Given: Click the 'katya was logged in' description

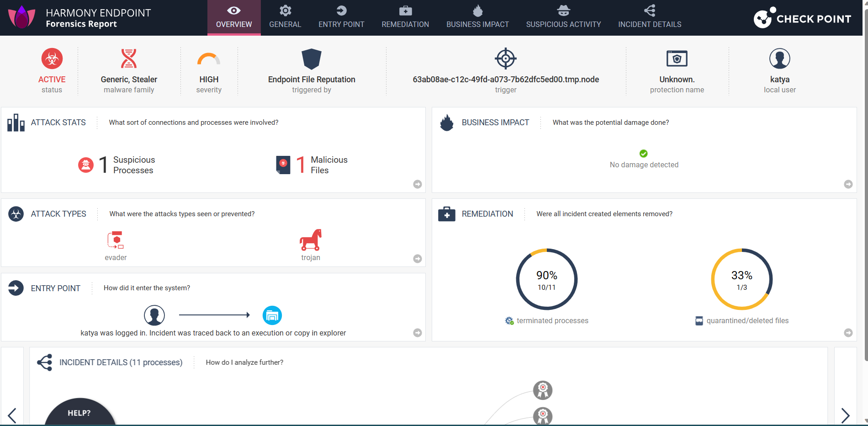Looking at the screenshot, I should point(213,333).
